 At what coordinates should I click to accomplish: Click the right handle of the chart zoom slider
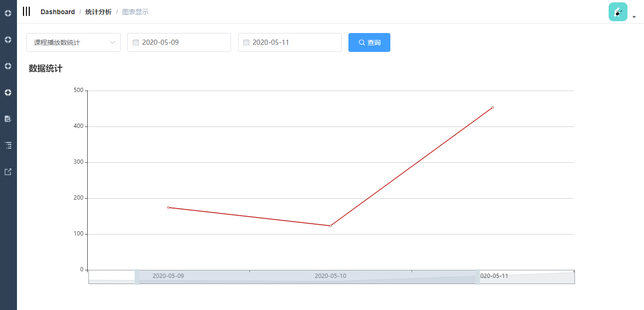(x=478, y=277)
